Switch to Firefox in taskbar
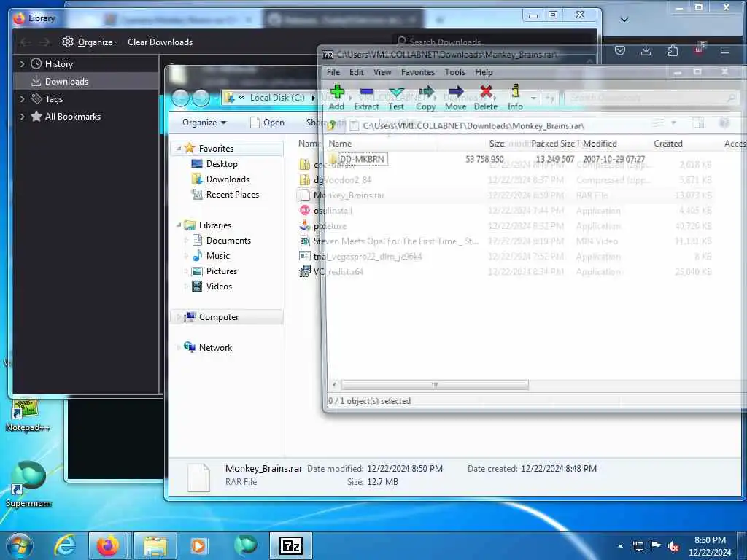The height and width of the screenshot is (560, 747). [108, 545]
